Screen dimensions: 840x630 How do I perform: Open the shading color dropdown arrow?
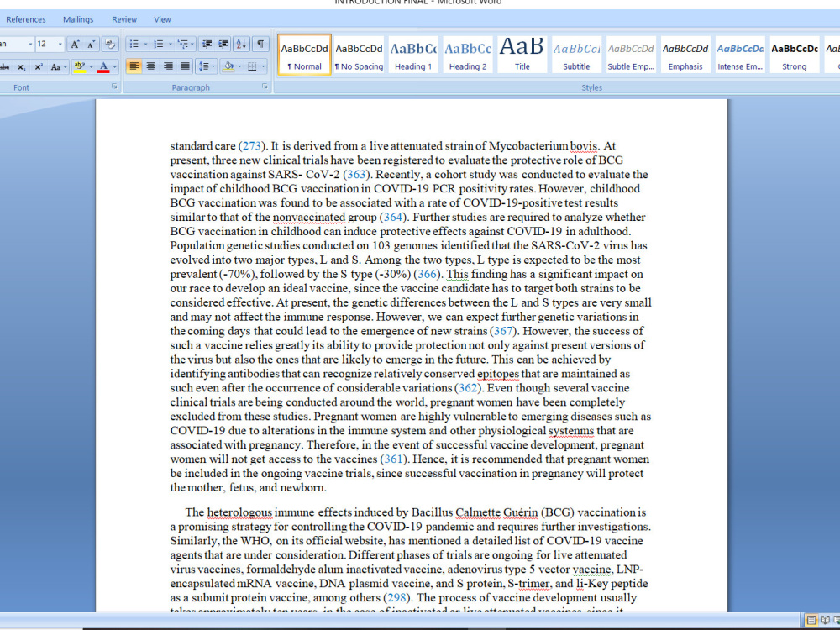click(x=239, y=66)
